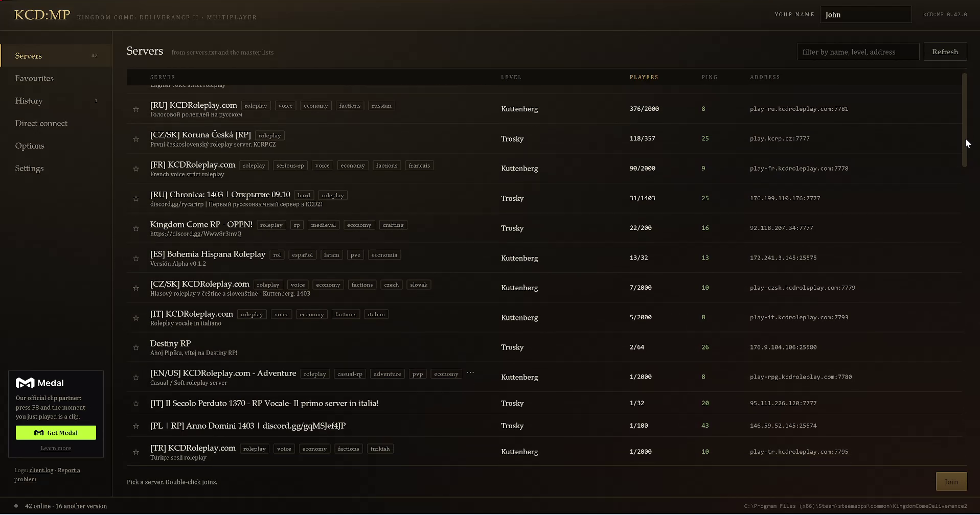This screenshot has height=515, width=980.
Task: Star the [CZ/SK] Koruna Česká server
Action: [136, 139]
